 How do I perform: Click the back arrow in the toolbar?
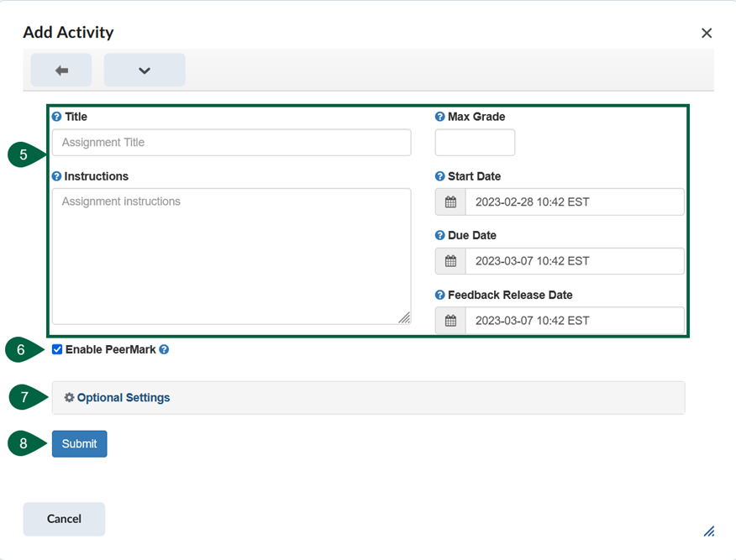(60, 70)
